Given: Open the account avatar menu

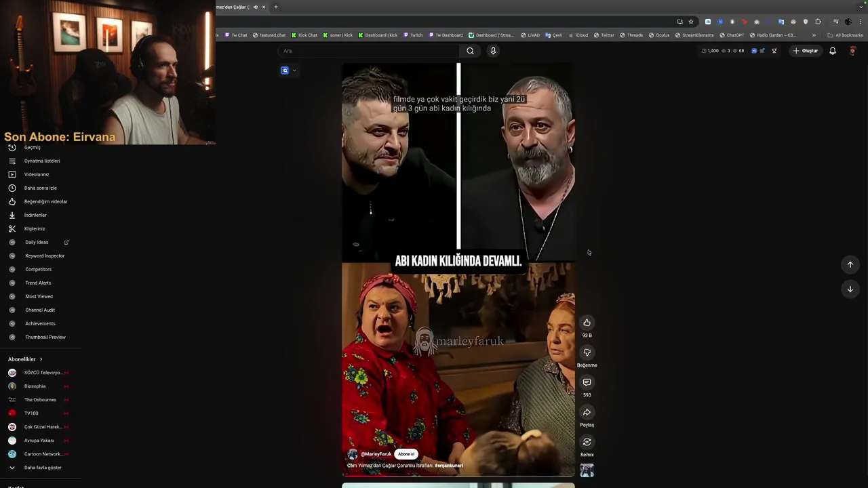Looking at the screenshot, I should point(852,51).
